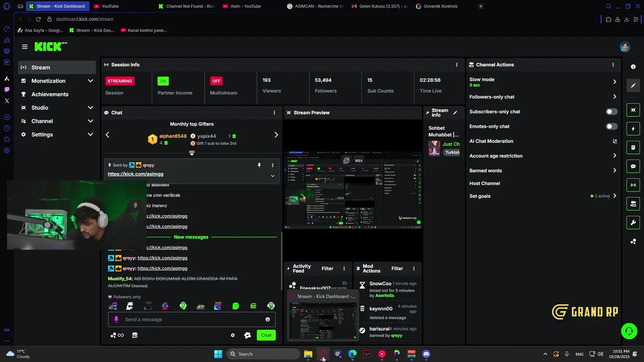
Task: Toggle the stream preview widget icon
Action: click(x=633, y=110)
